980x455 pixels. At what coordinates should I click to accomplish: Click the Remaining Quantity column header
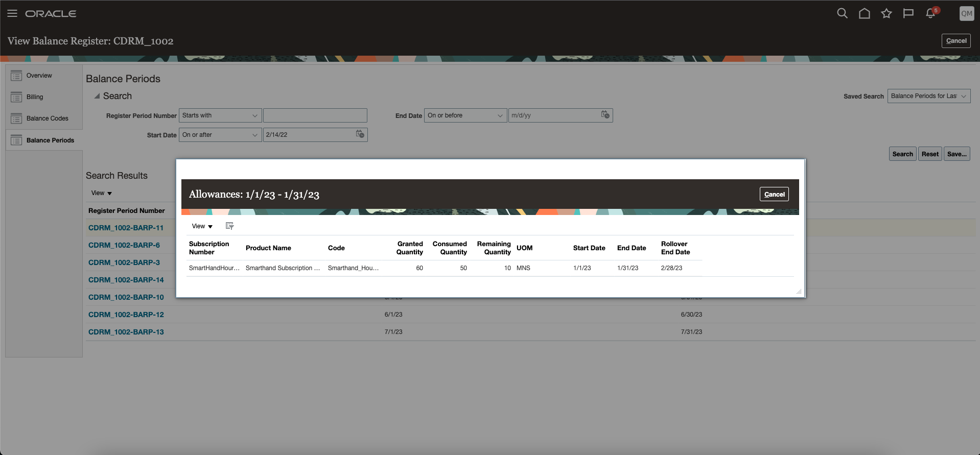click(494, 248)
